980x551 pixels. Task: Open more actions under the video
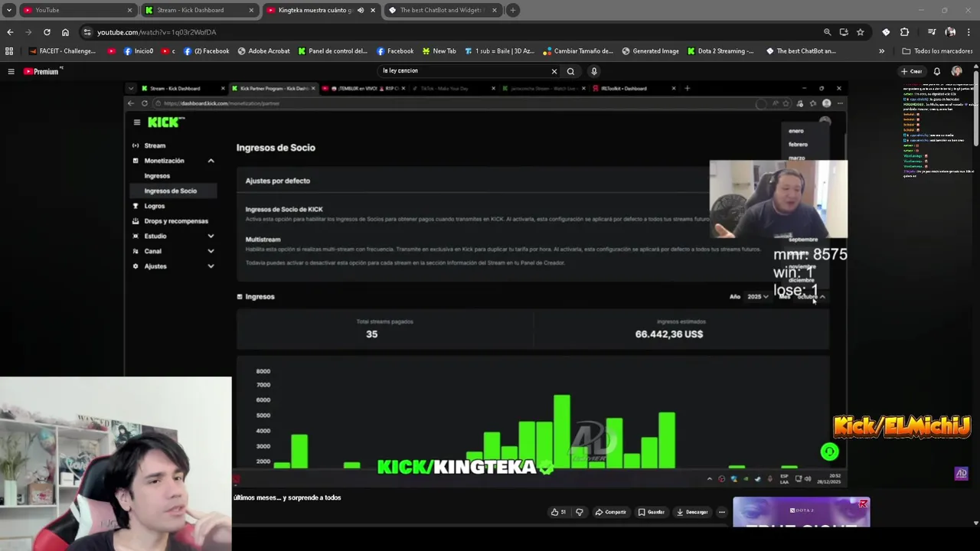[x=721, y=512]
